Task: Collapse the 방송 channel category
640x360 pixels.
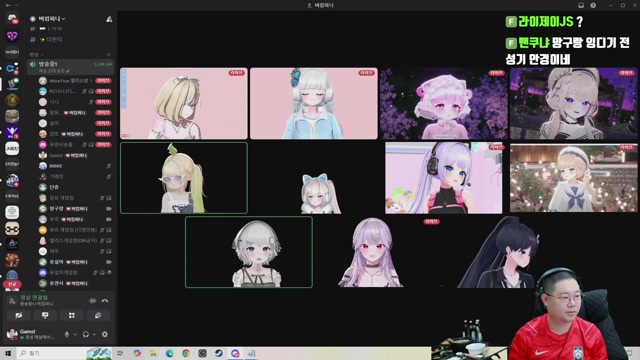Action: pos(36,54)
